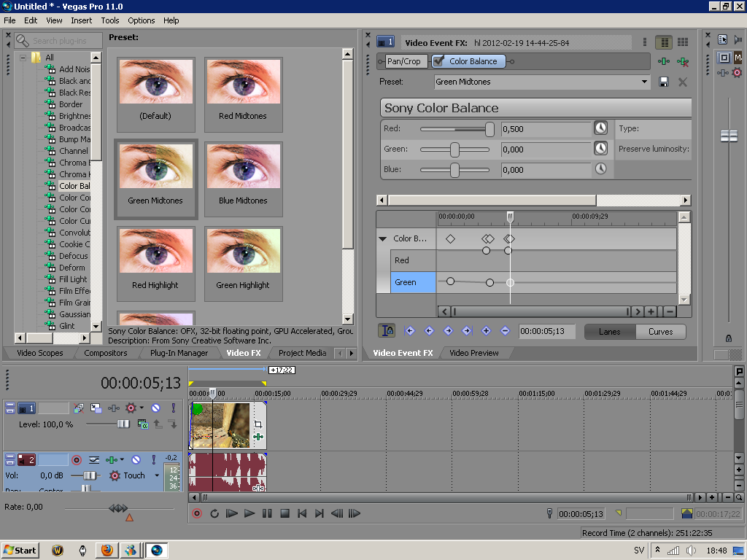Open the Preset dropdown showing Green Midtones
Image resolution: width=747 pixels, height=560 pixels.
645,82
